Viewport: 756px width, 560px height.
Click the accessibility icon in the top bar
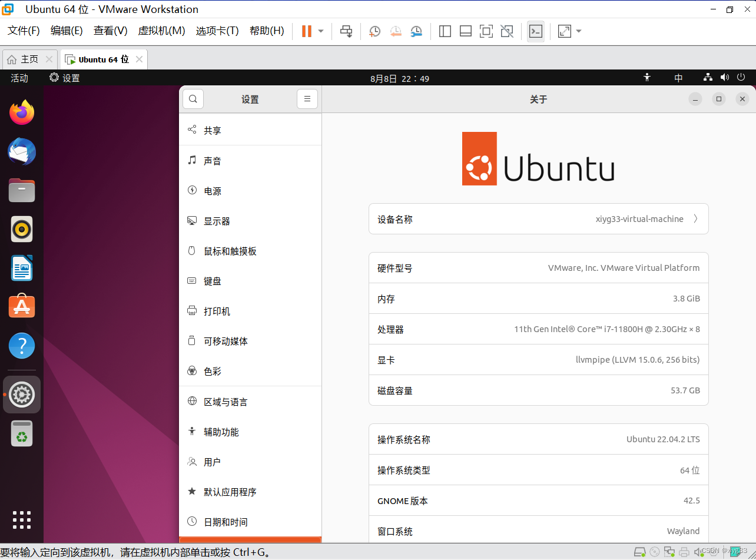647,78
